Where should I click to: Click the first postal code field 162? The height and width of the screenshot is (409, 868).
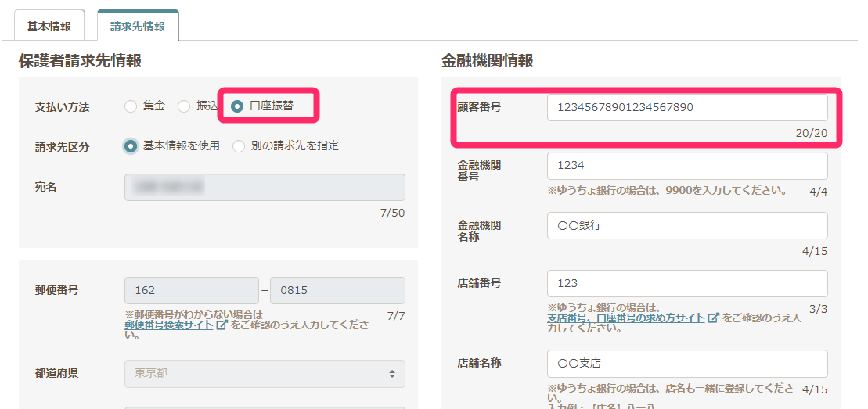pyautogui.click(x=191, y=290)
